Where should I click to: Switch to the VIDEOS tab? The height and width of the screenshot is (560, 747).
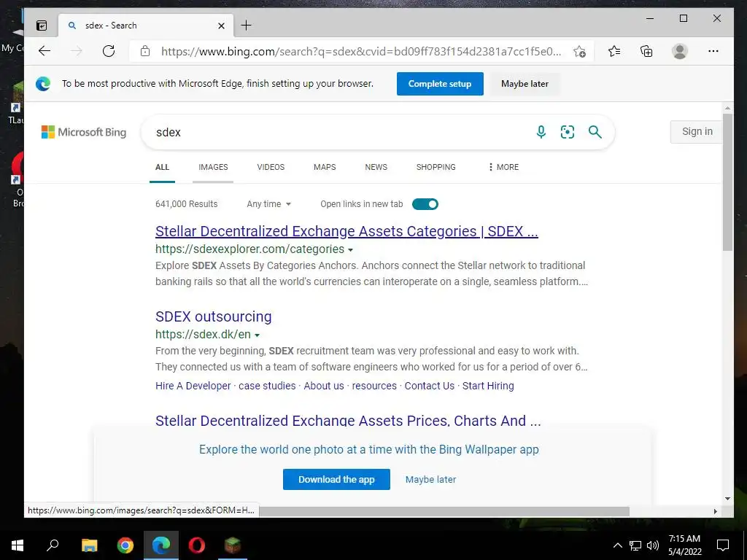[x=271, y=167]
